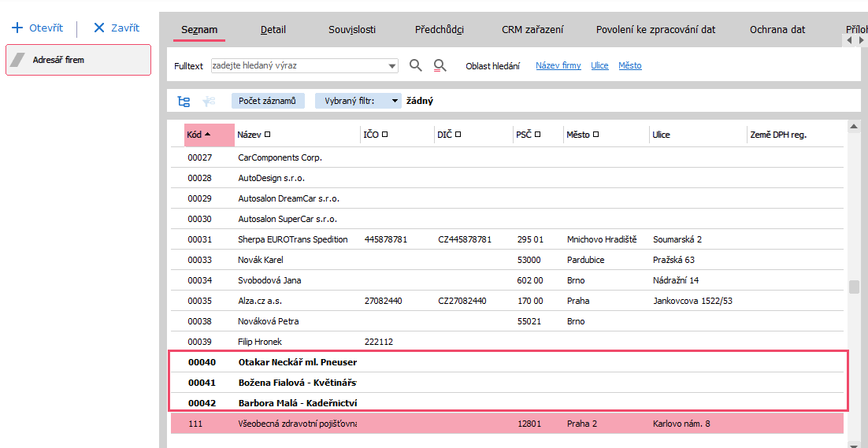Click the underlined magnifier search icon
Image resolution: width=868 pixels, height=448 pixels.
coord(440,65)
